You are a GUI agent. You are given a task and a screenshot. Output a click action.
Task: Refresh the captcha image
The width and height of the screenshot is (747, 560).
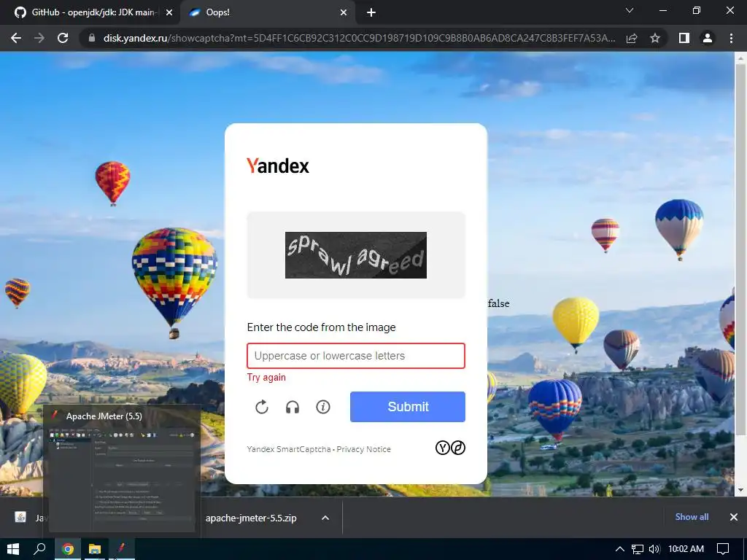(262, 407)
